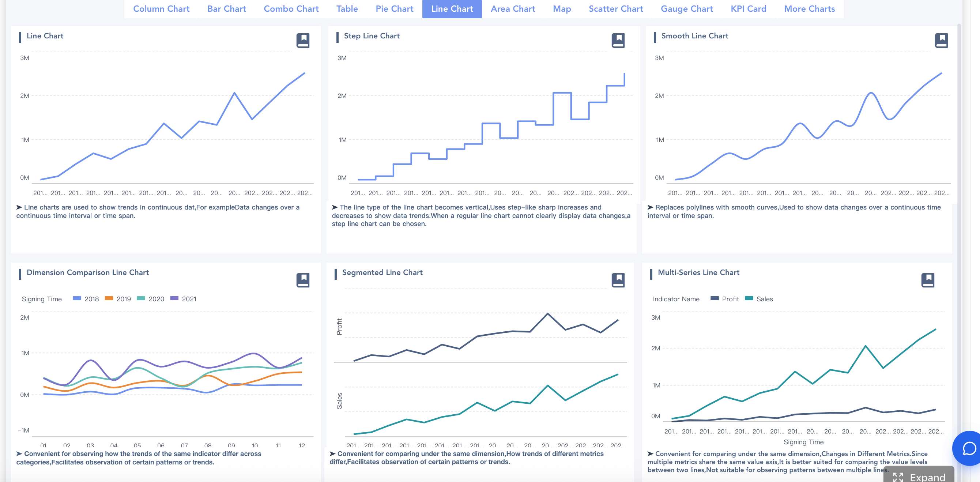Toggle the 2020 legend color swatch
This screenshot has width=980, height=482.
141,298
